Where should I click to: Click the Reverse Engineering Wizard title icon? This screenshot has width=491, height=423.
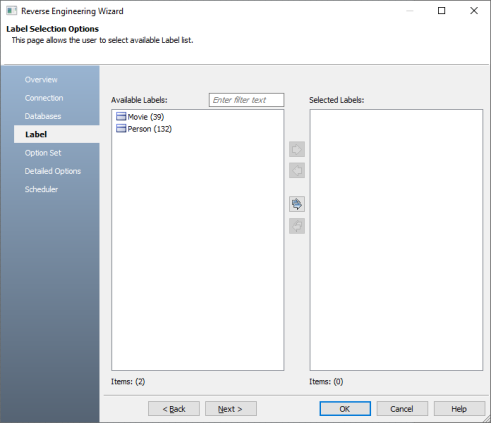[11, 11]
